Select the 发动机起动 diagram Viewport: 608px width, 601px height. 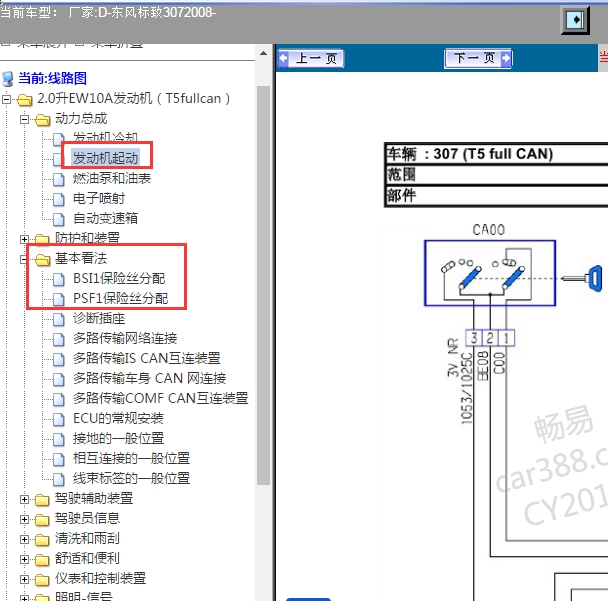click(105, 158)
